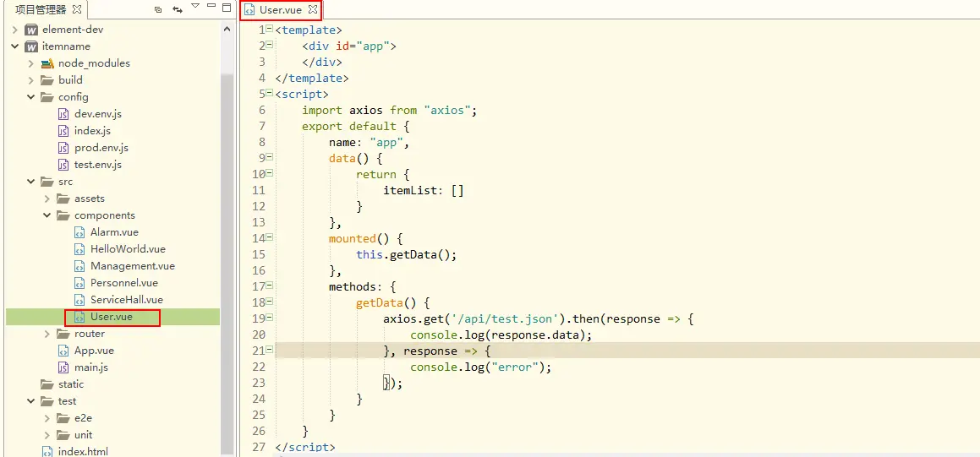Click the src folder icon
This screenshot has height=457, width=980.
47,182
